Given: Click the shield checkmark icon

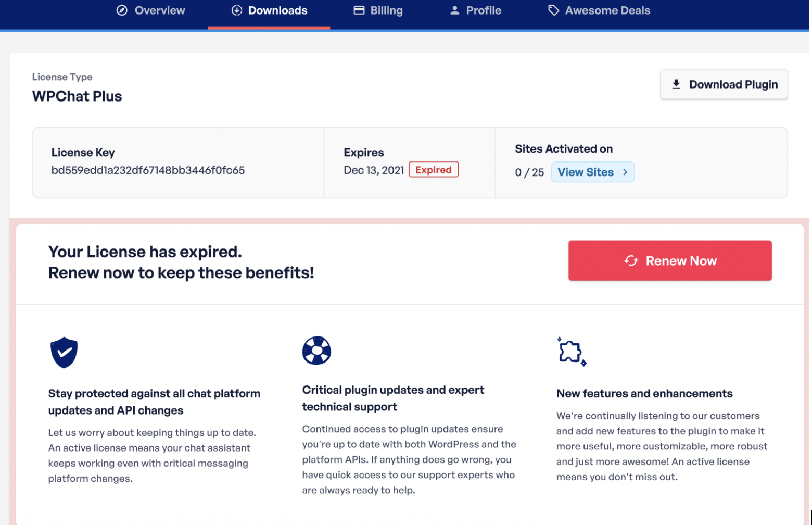Looking at the screenshot, I should click(64, 353).
